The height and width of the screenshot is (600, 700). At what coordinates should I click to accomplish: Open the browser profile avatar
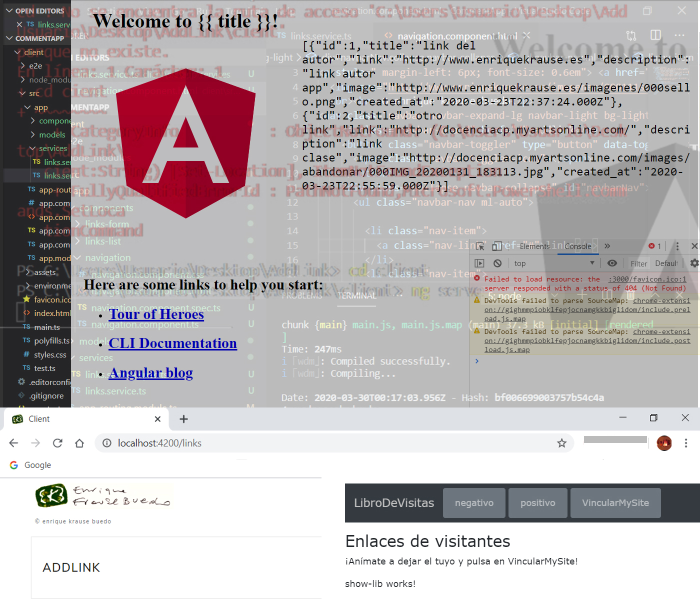point(664,443)
